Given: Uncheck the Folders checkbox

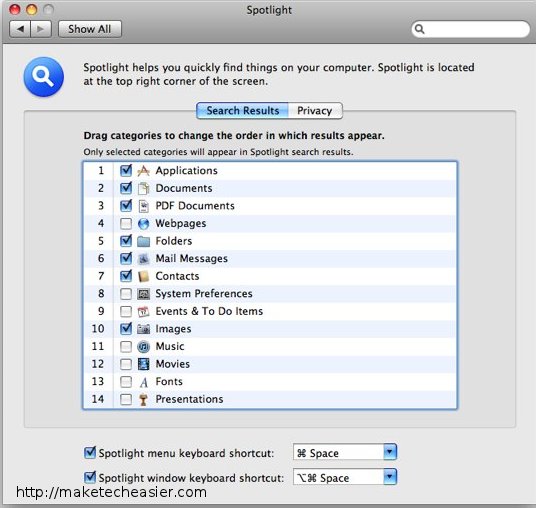Looking at the screenshot, I should pyautogui.click(x=126, y=241).
